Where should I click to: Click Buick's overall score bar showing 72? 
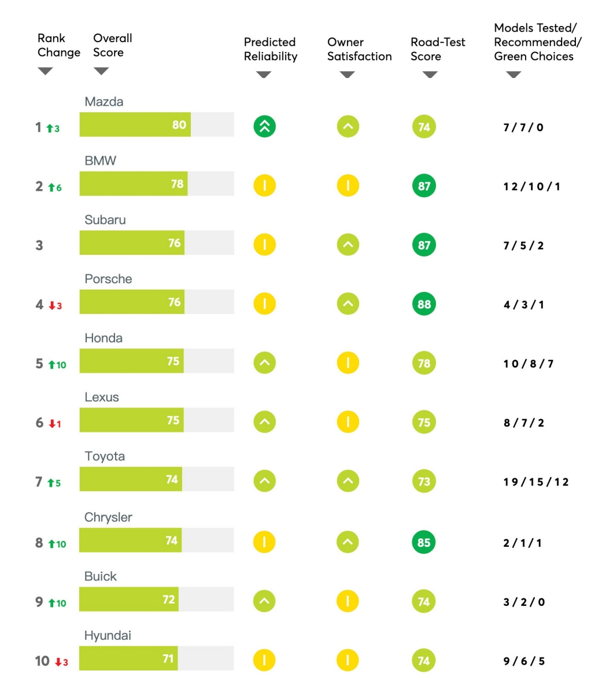[157, 599]
